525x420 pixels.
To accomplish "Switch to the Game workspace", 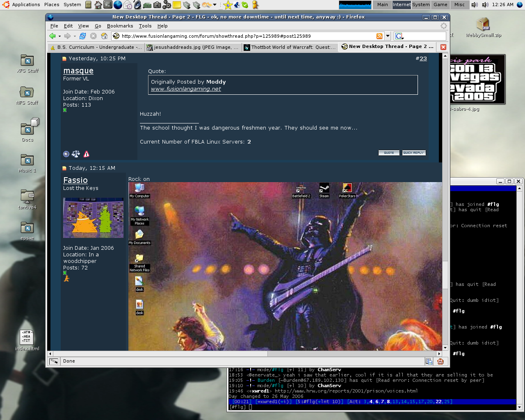I will tap(441, 5).
